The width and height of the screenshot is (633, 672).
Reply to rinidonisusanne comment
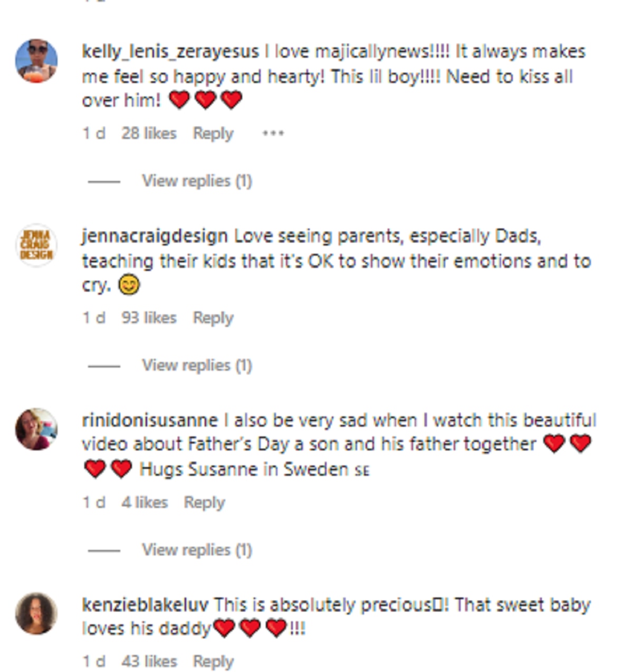(x=204, y=503)
